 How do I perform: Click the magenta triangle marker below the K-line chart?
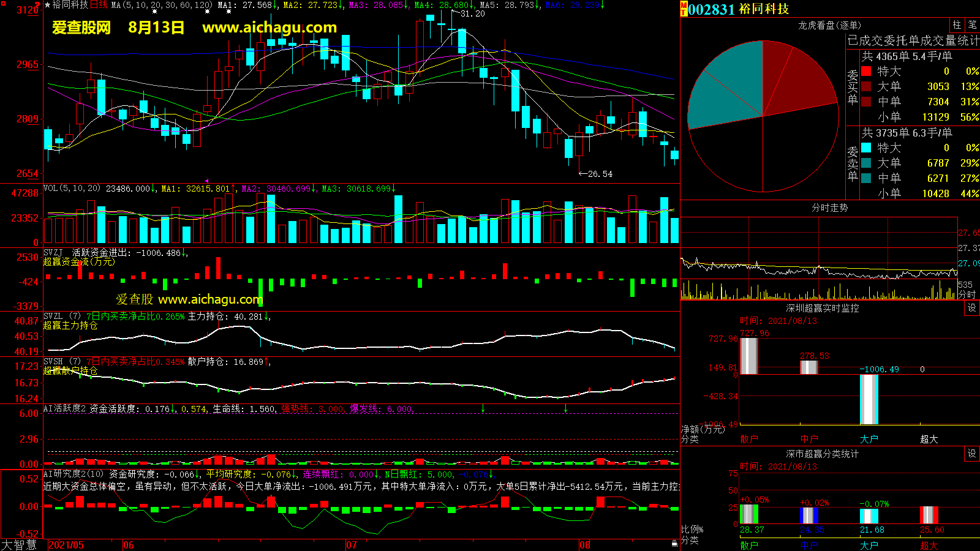206,181
